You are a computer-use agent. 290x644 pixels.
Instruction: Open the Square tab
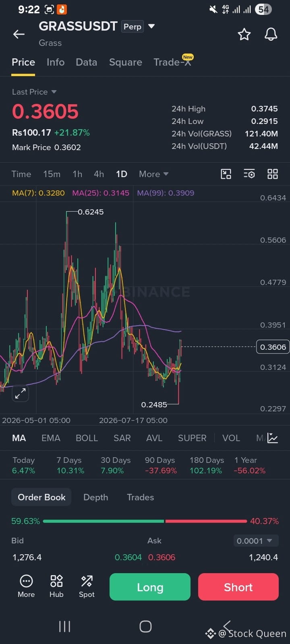[126, 62]
